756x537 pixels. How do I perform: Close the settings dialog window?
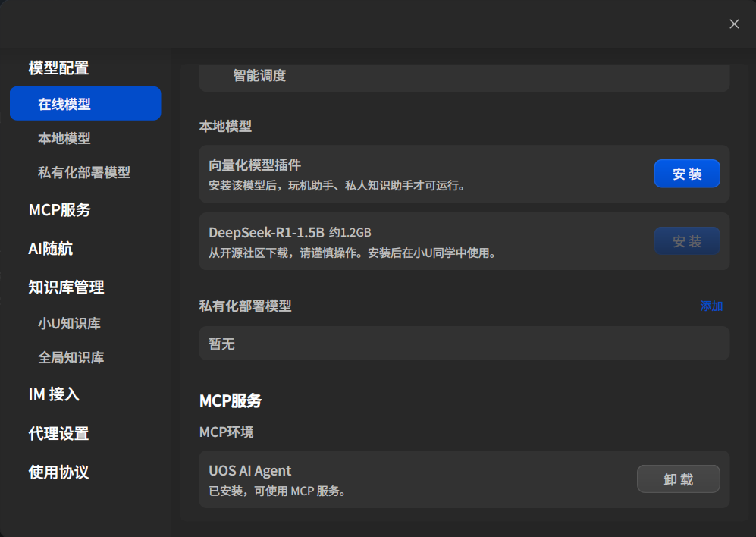[x=734, y=24]
